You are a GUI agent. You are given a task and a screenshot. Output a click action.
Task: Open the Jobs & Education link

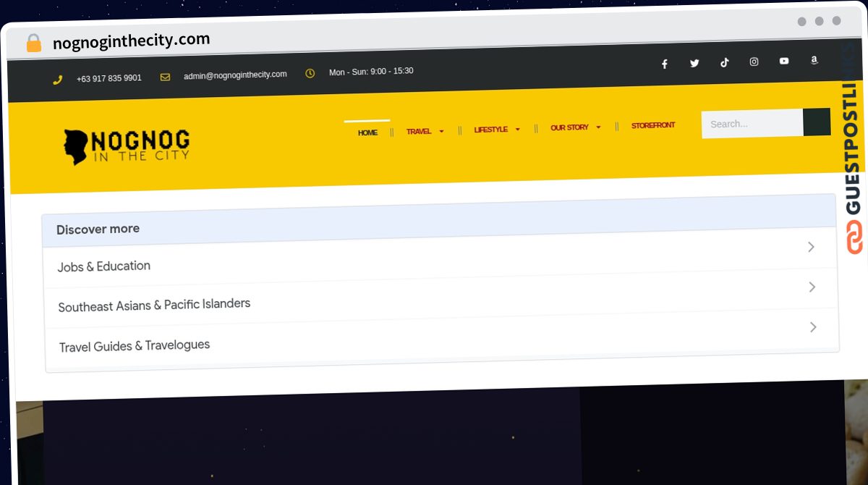point(104,266)
